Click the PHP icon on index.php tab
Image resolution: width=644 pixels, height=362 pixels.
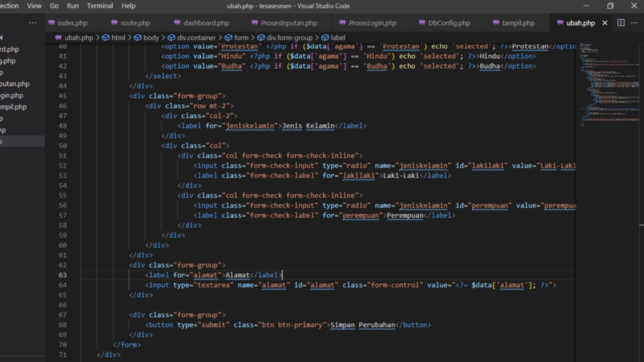point(52,23)
